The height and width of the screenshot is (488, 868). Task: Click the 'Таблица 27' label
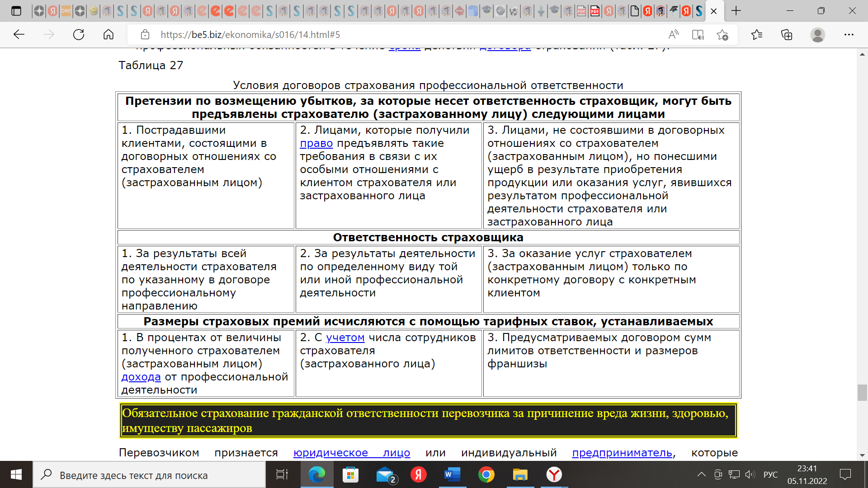tap(151, 66)
